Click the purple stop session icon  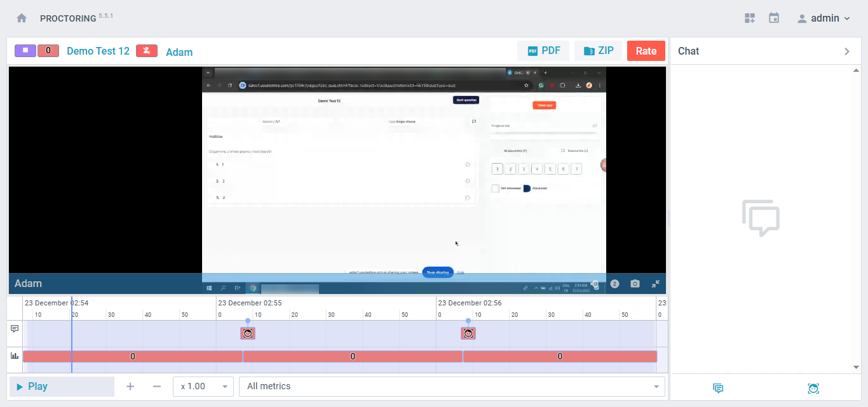tap(25, 51)
